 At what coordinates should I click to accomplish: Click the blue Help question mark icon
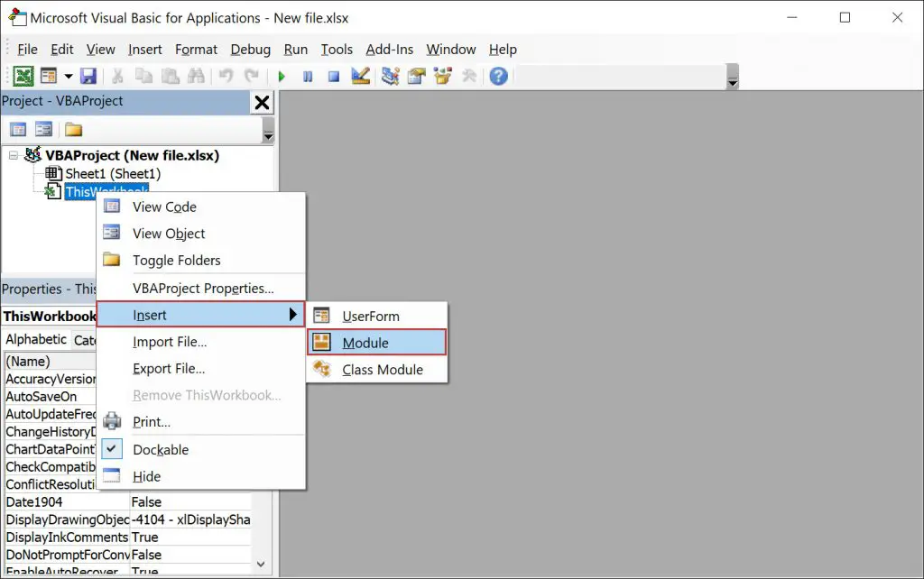(498, 76)
